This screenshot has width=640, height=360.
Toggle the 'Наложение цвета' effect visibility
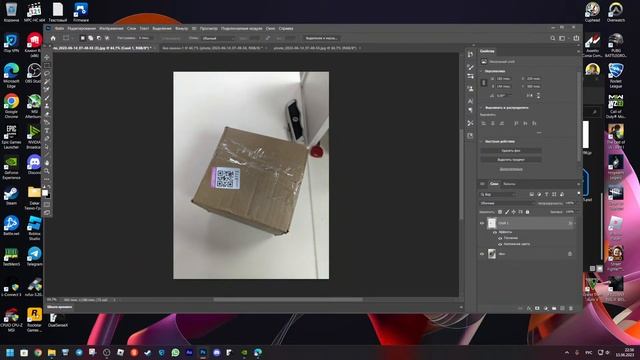(500, 244)
